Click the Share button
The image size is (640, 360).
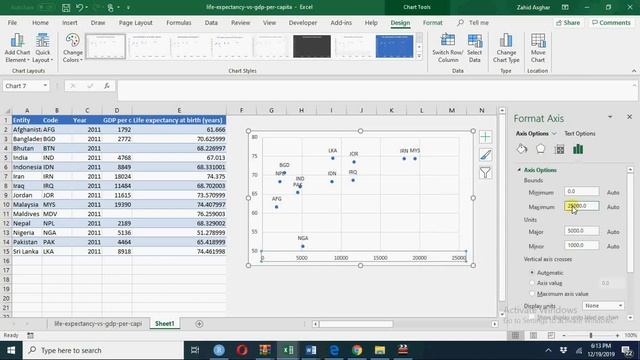click(568, 23)
